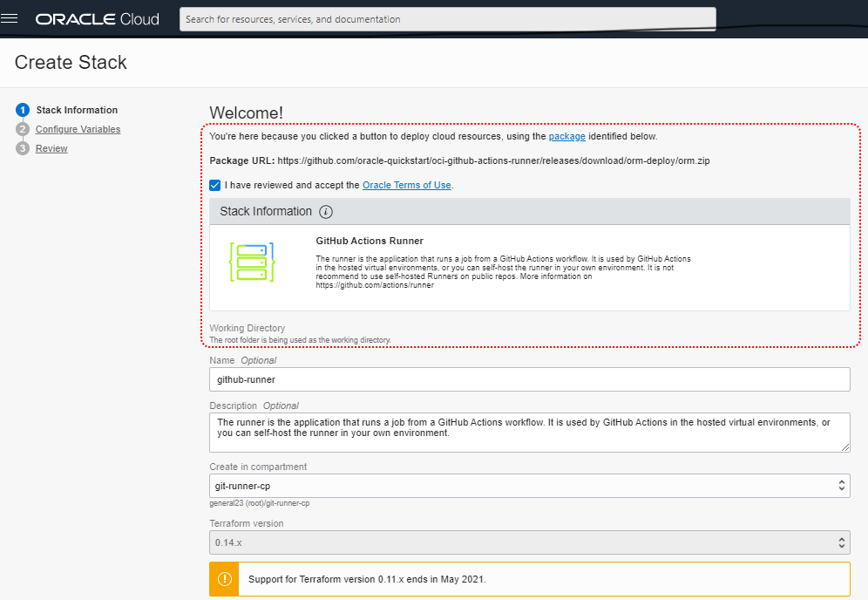Click the step 2 circle indicator
Screen dimensions: 868x600
coord(23,130)
